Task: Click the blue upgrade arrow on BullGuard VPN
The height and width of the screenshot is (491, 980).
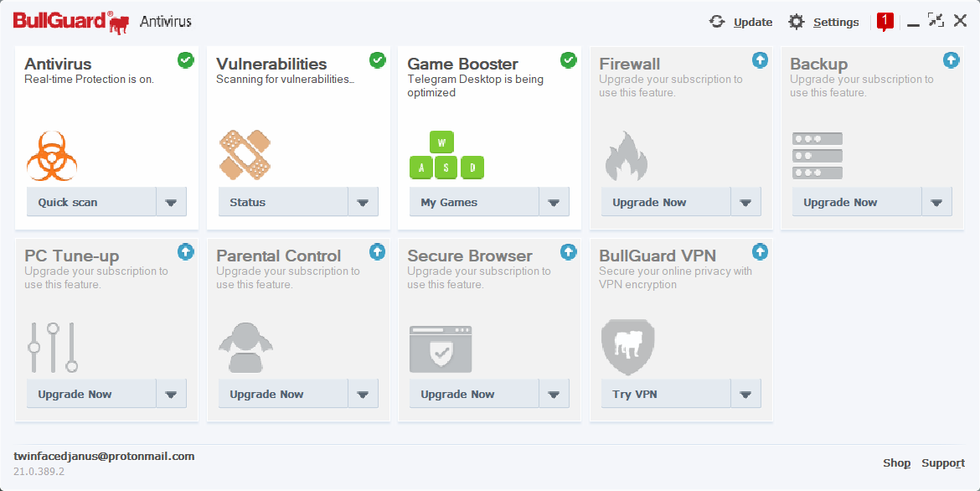Action: (x=760, y=252)
